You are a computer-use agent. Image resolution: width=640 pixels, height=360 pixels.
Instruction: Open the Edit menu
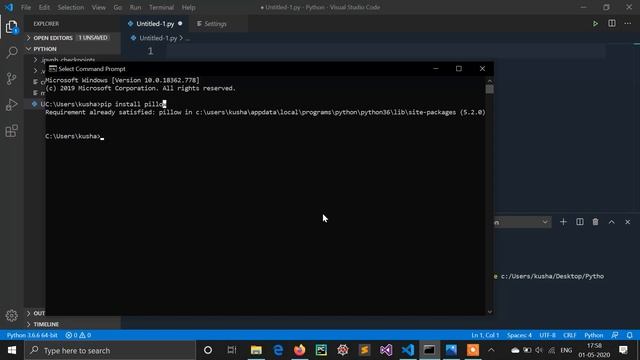tap(44, 7)
